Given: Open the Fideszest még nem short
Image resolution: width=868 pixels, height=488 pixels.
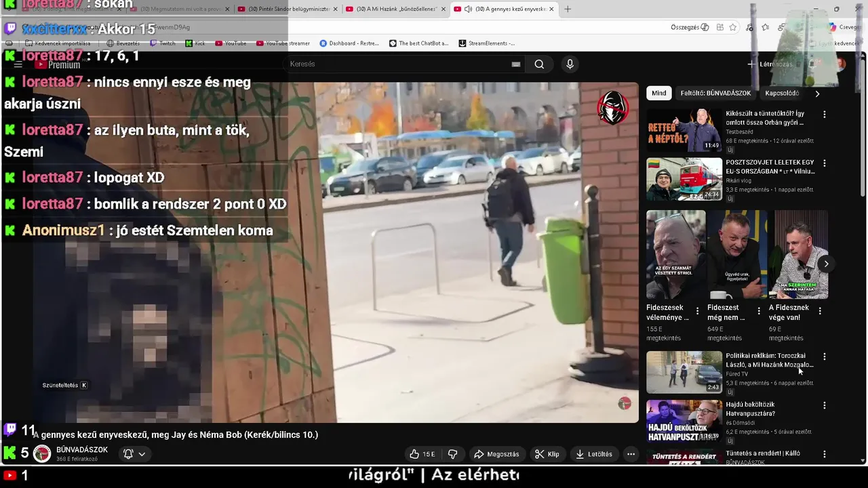Looking at the screenshot, I should click(x=737, y=254).
